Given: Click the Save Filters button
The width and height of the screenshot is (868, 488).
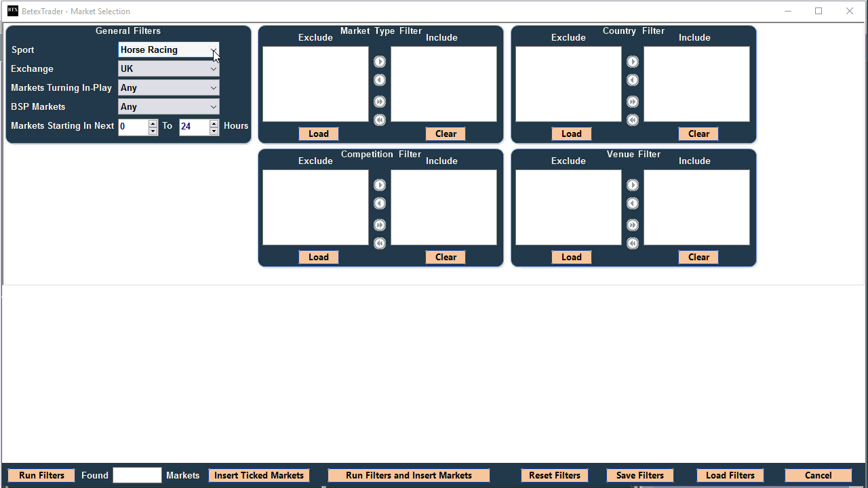Looking at the screenshot, I should (x=639, y=475).
